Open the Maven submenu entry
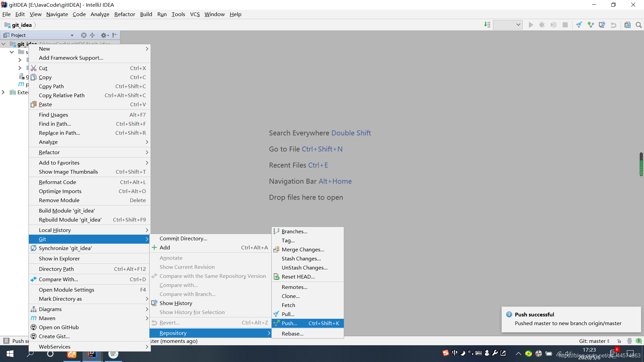 click(x=90, y=318)
